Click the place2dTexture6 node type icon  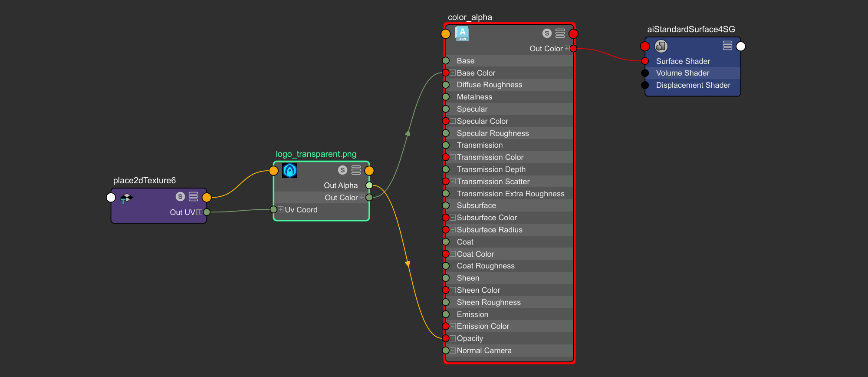point(126,198)
